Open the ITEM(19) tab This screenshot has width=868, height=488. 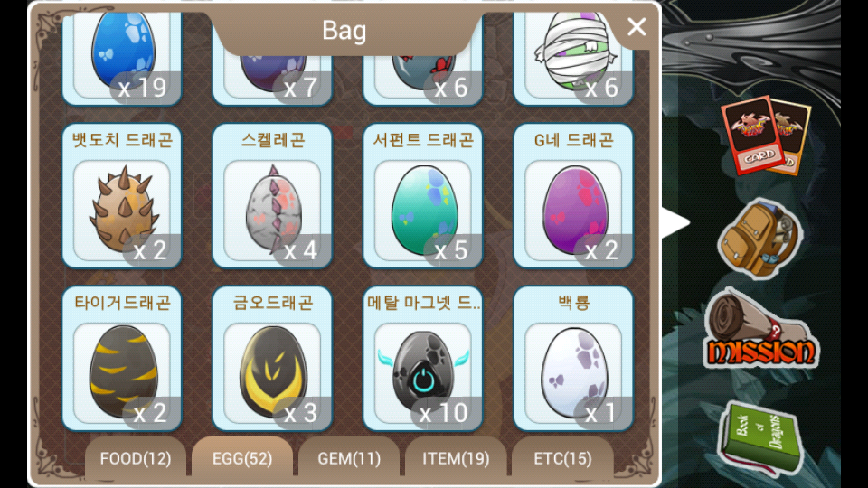(x=456, y=457)
